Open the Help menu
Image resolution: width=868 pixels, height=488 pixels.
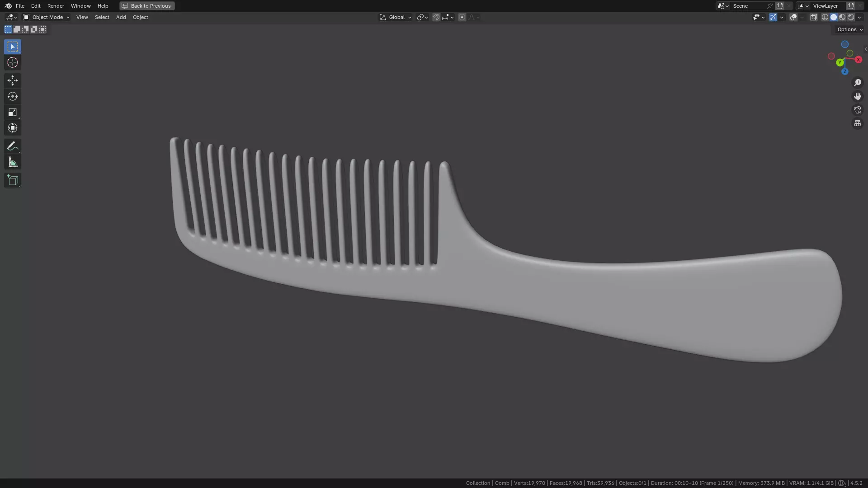(103, 6)
